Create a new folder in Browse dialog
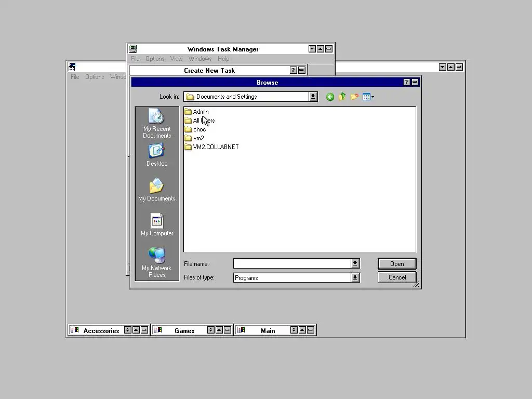This screenshot has width=532, height=399. tap(354, 97)
